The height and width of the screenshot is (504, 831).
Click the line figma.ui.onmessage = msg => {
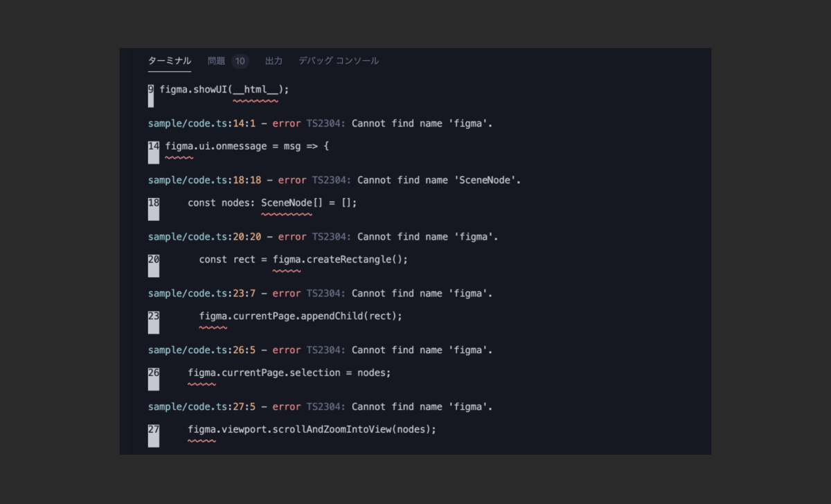[x=247, y=146]
